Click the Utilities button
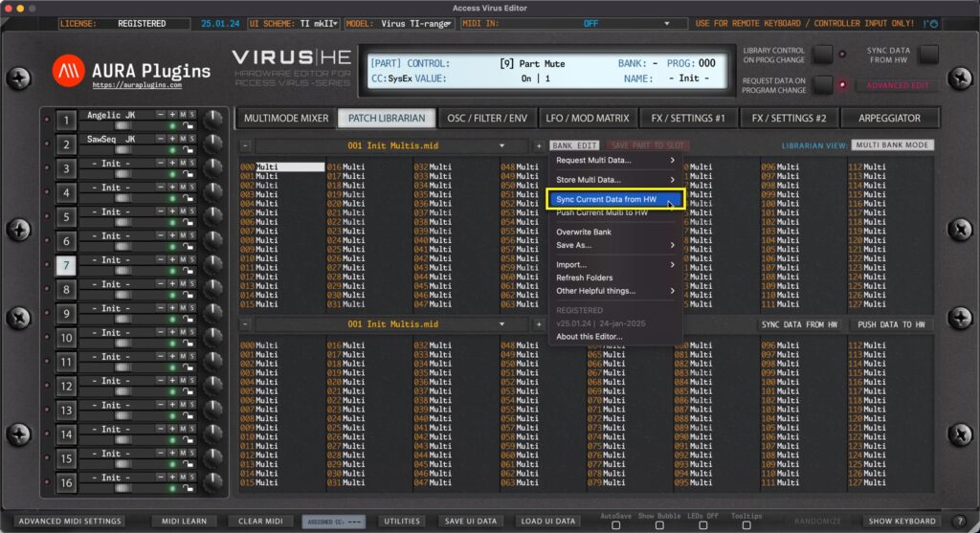 point(402,522)
